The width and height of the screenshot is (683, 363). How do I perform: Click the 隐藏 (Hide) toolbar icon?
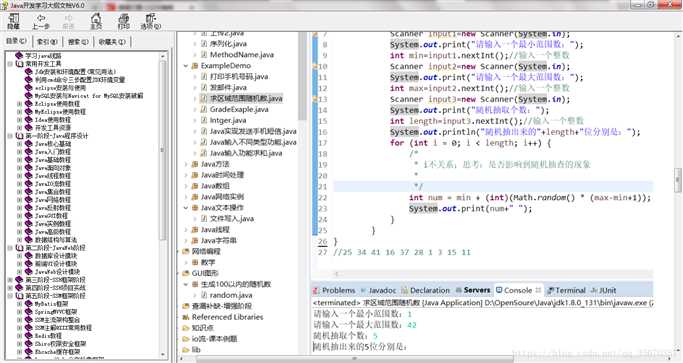(14, 21)
